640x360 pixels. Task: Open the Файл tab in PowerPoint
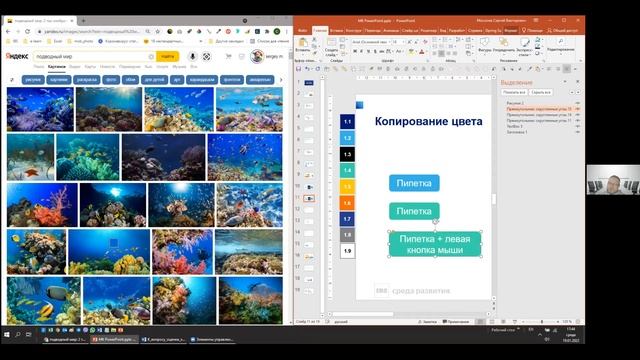click(302, 31)
